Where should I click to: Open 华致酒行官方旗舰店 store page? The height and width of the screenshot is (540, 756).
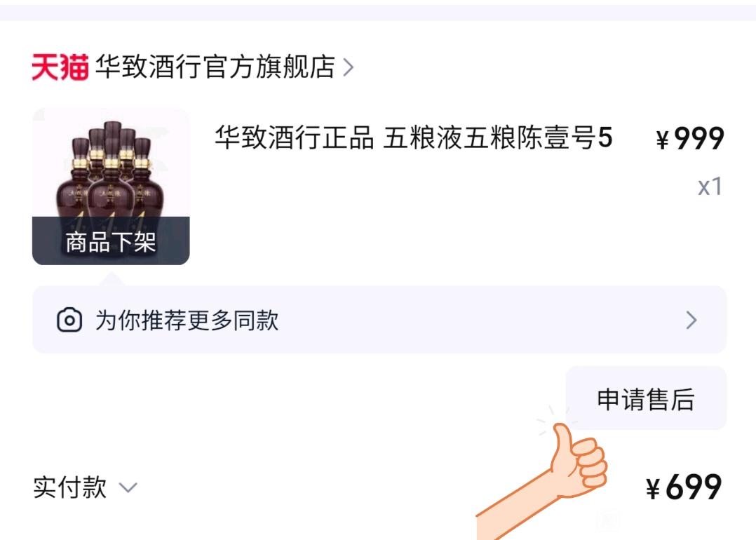pyautogui.click(x=215, y=67)
